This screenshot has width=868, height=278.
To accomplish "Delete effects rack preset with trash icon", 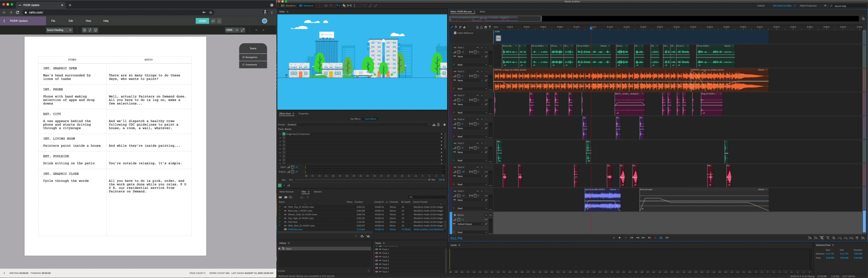I will [x=438, y=124].
